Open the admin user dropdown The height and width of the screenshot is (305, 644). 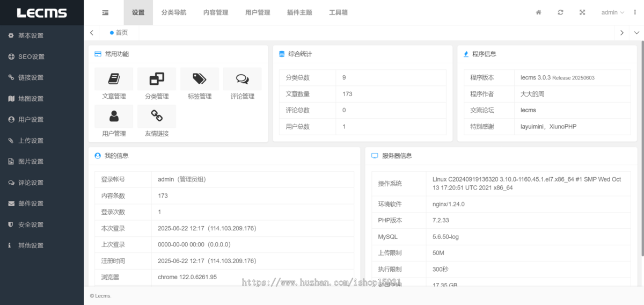point(613,12)
